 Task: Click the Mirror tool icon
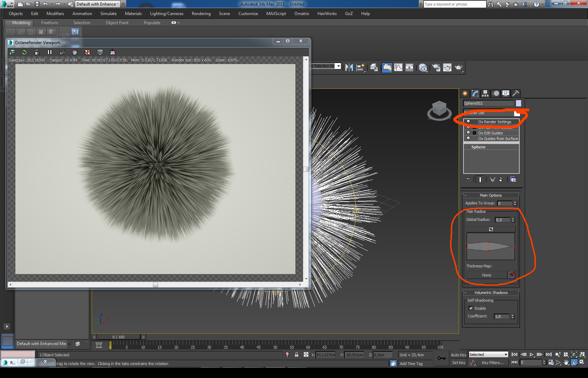pos(349,68)
